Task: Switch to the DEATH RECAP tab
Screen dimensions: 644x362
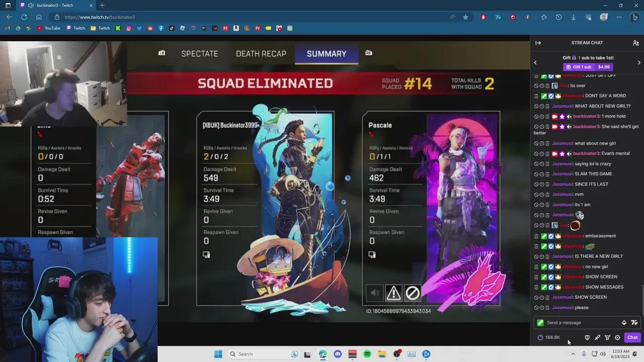Action: 261,54
